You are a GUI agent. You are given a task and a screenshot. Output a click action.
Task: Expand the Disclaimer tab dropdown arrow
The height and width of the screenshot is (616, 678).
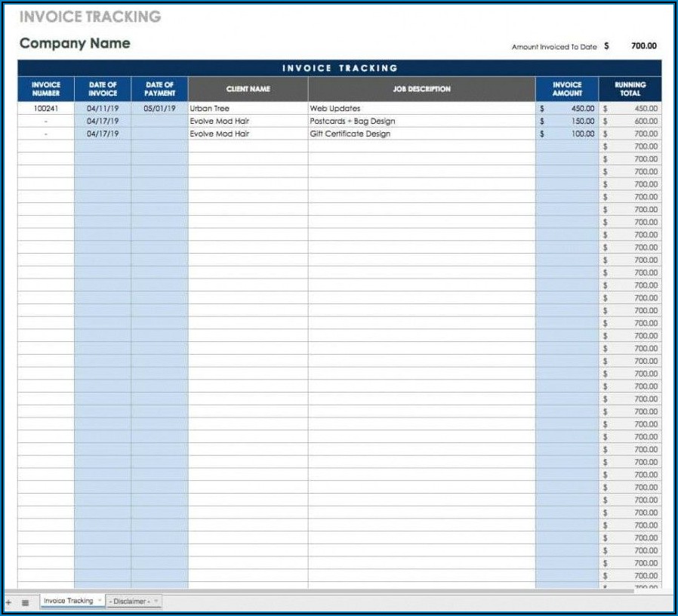pyautogui.click(x=156, y=601)
